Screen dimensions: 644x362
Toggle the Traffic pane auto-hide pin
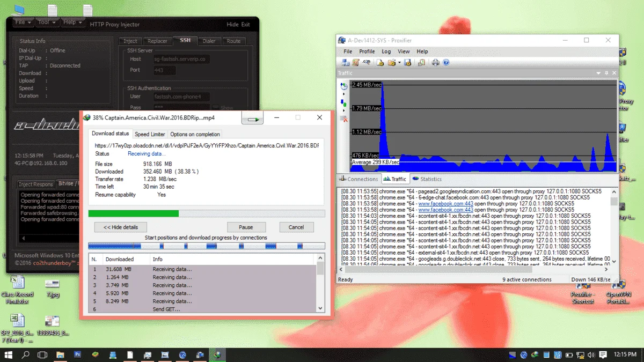coord(606,73)
